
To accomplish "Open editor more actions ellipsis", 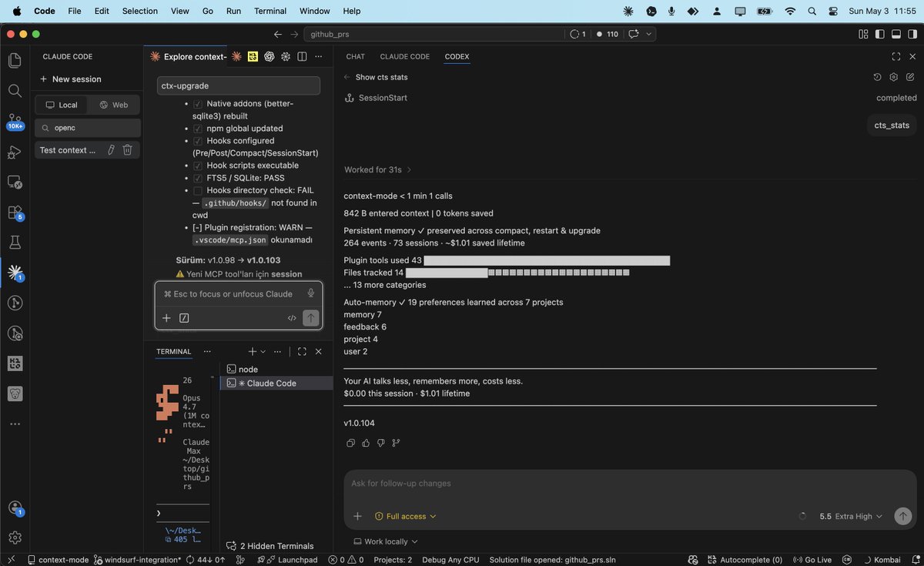I will click(319, 56).
